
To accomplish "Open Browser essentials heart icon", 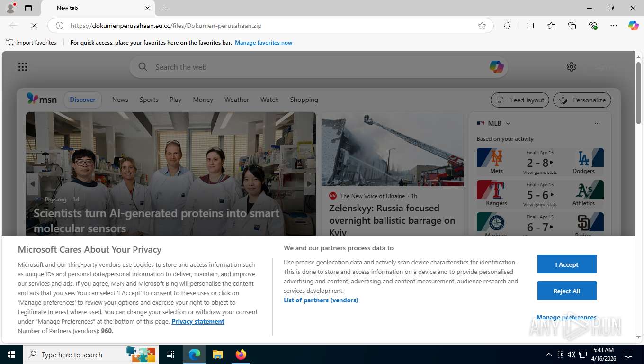I will pos(593,26).
